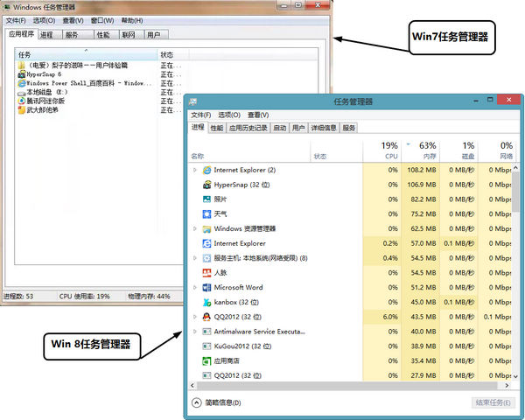Click the 天气 app icon
The width and height of the screenshot is (525, 420).
click(206, 213)
